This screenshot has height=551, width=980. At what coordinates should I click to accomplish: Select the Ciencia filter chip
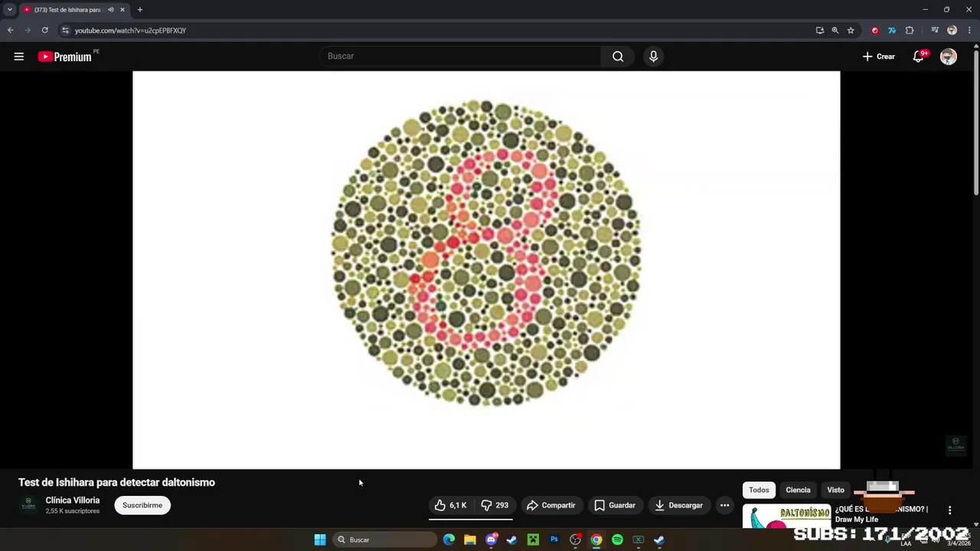tap(798, 490)
